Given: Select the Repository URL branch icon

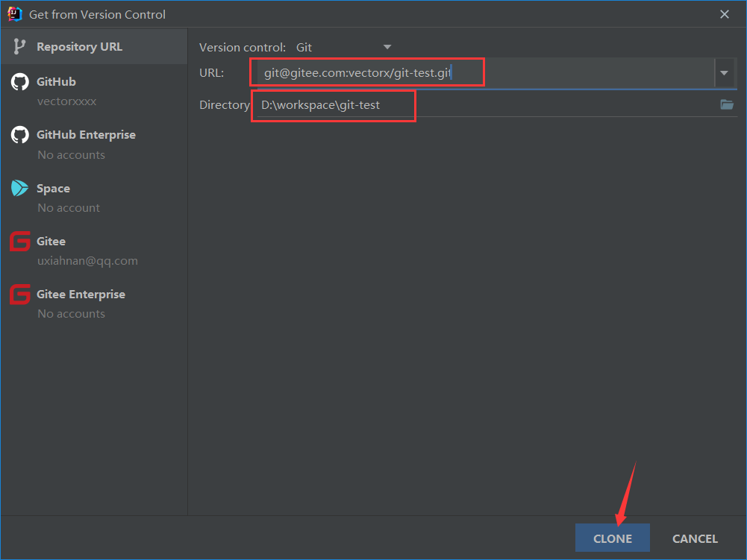Looking at the screenshot, I should pos(19,47).
